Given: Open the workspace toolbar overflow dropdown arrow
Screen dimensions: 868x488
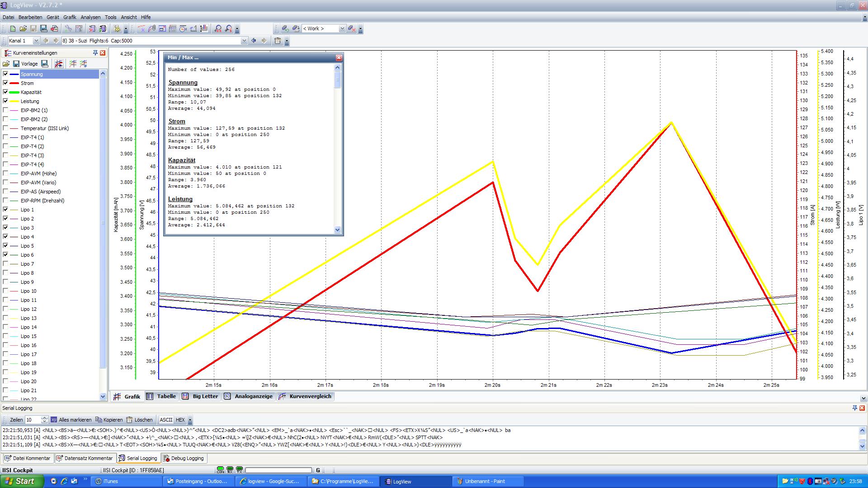Looking at the screenshot, I should point(360,29).
